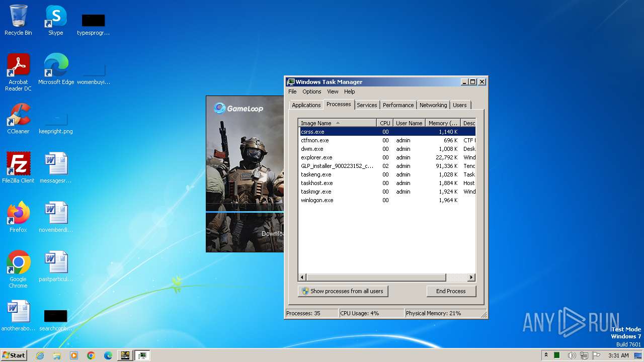Select the typesprogr... desktop file

93,24
